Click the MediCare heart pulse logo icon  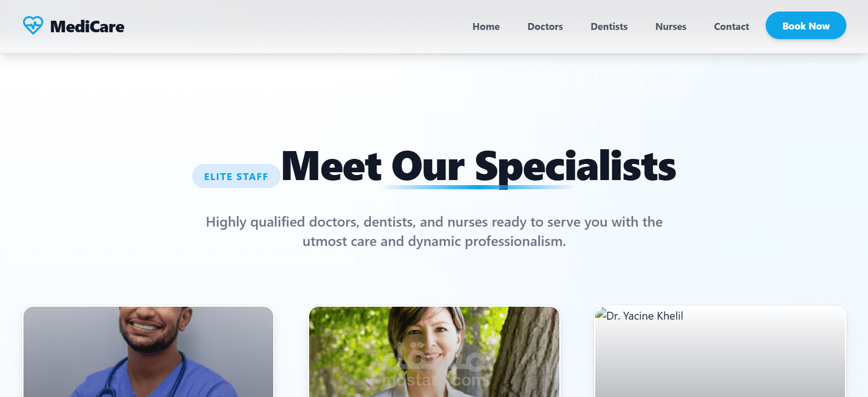click(33, 26)
